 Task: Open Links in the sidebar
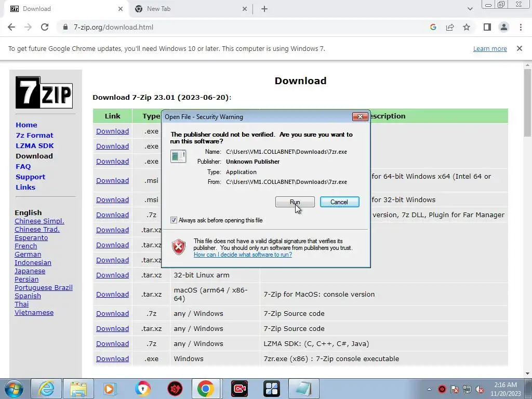(25, 187)
